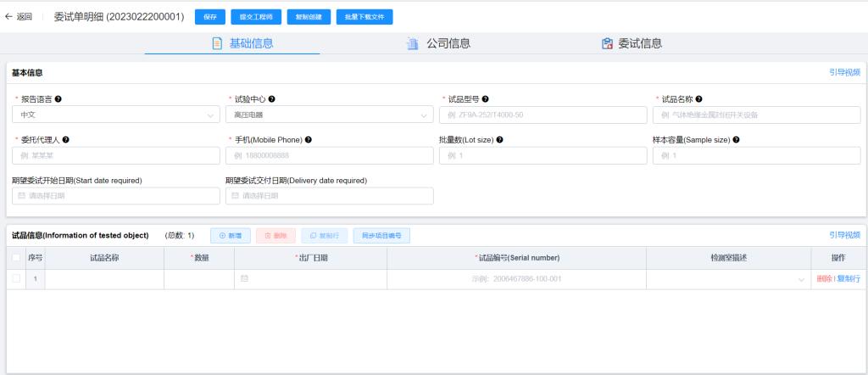Go back using the 返回 arrow

19,17
